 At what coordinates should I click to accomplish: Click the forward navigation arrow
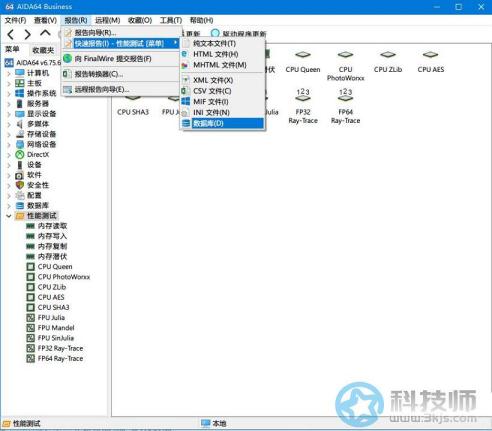tap(28, 34)
